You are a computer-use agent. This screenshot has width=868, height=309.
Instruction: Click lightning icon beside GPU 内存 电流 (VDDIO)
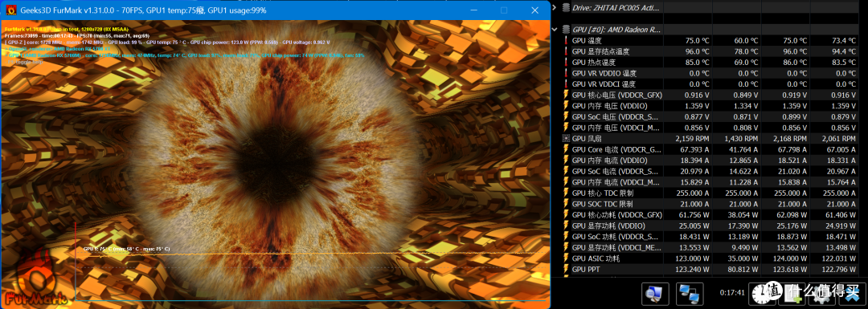pos(567,161)
